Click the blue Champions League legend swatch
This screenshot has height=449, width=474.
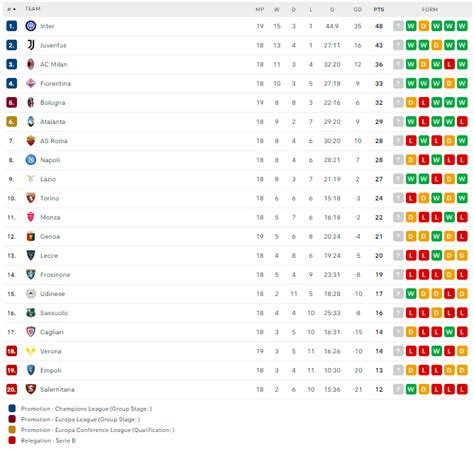click(12, 408)
